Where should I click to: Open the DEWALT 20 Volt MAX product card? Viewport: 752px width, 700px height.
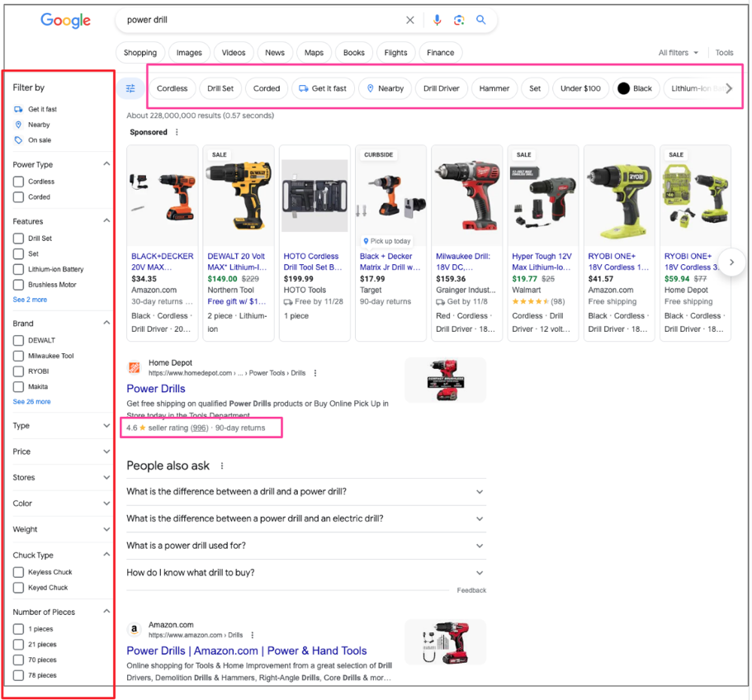(239, 243)
